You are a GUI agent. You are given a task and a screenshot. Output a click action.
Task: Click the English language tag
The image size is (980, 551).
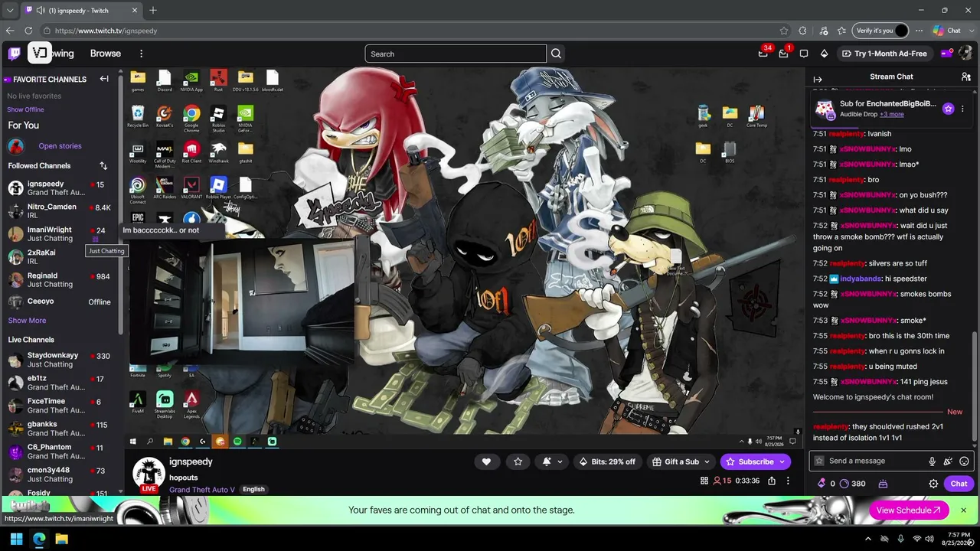(x=253, y=490)
